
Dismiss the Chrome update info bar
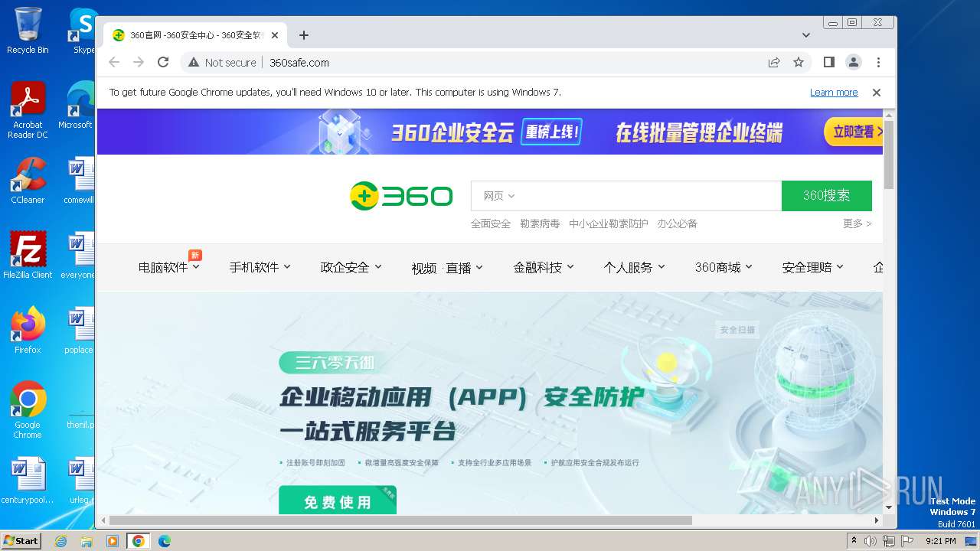(x=877, y=93)
